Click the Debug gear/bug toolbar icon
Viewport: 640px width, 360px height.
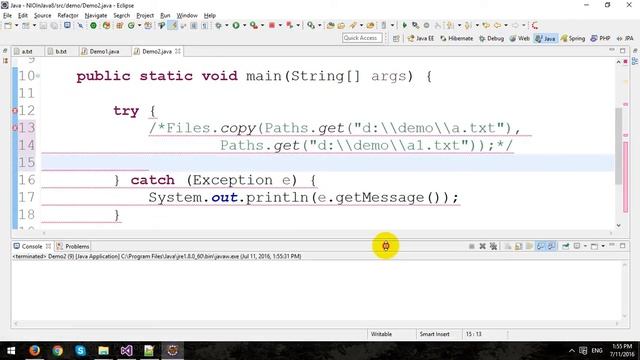click(x=218, y=25)
